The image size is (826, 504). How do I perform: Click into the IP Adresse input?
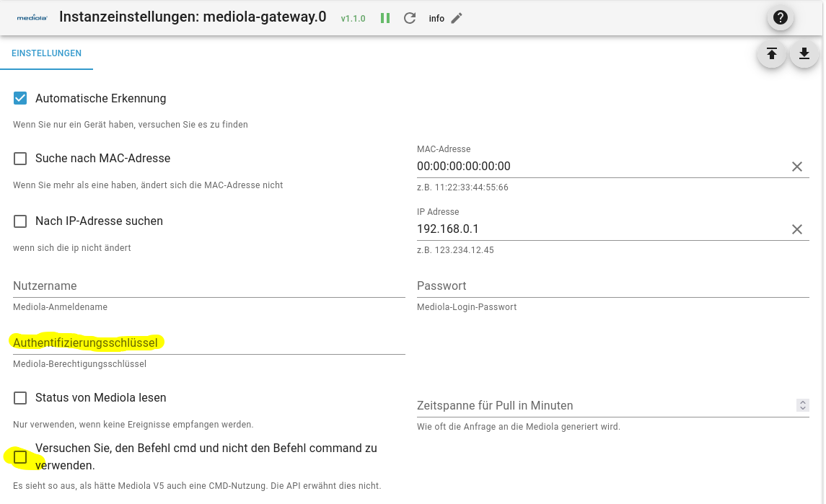tap(602, 229)
